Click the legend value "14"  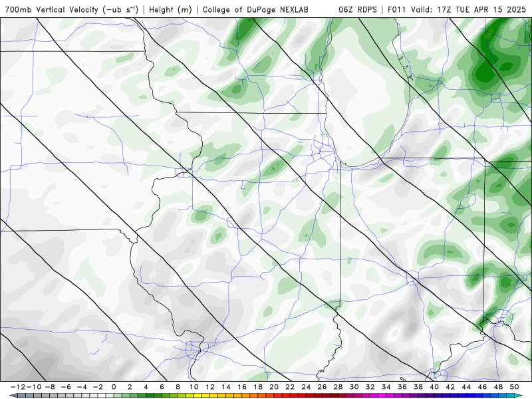pyautogui.click(x=226, y=387)
